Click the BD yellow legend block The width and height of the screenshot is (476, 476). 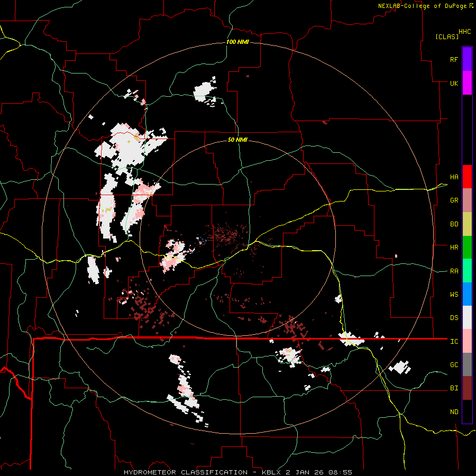[467, 224]
